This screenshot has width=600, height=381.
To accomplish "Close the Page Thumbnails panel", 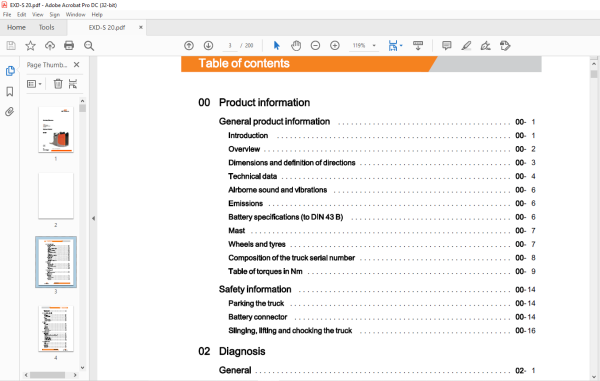I will (x=77, y=65).
